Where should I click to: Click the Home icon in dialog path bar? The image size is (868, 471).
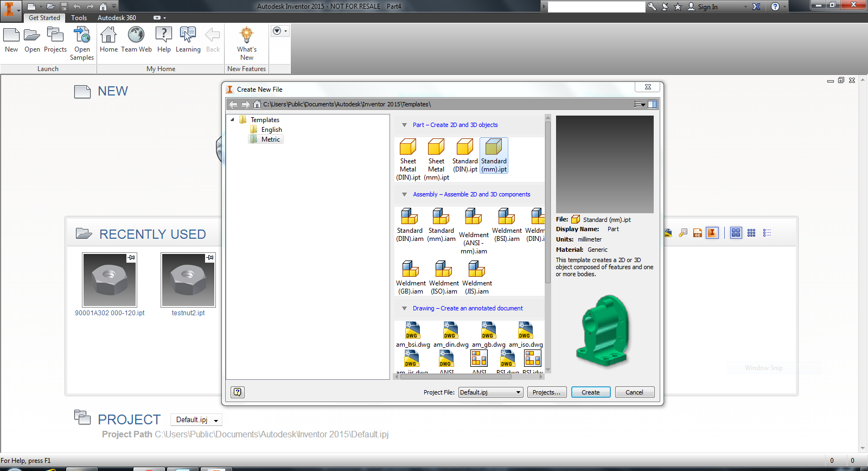point(257,104)
